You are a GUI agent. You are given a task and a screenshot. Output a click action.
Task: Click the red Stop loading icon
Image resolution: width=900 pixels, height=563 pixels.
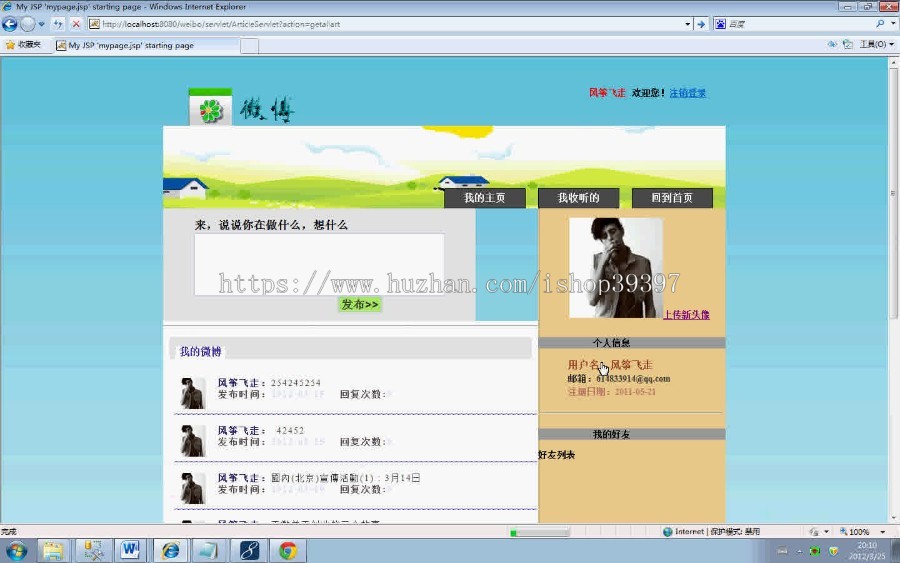point(76,24)
